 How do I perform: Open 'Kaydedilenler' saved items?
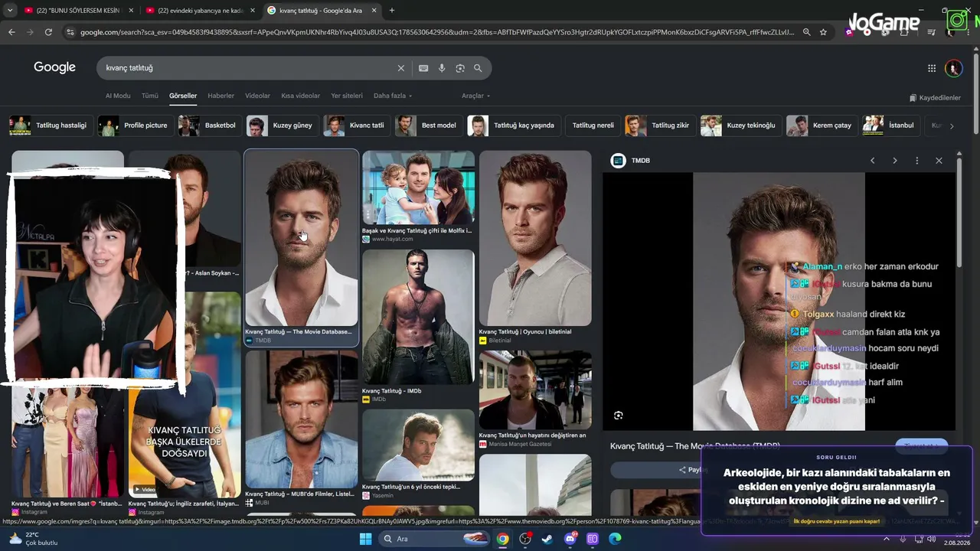(x=935, y=98)
